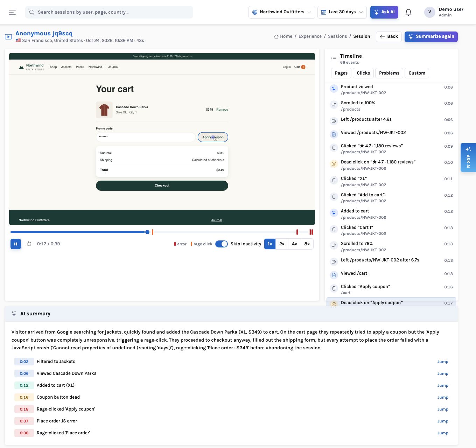Click the Ask AI button in header
The height and width of the screenshot is (448, 476).
click(384, 12)
